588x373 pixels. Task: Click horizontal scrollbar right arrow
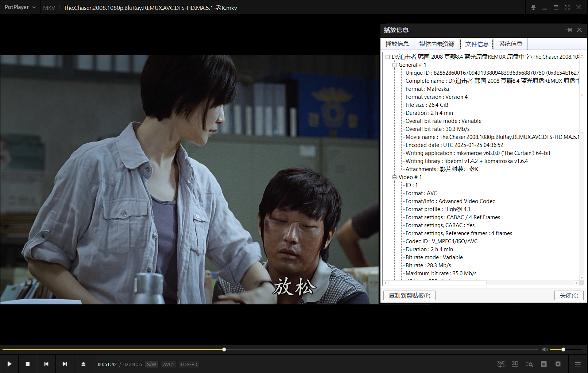point(576,283)
